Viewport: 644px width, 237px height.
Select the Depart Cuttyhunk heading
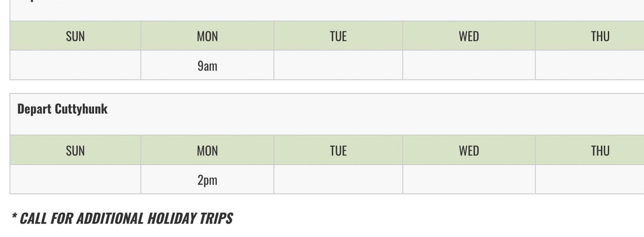click(x=63, y=109)
